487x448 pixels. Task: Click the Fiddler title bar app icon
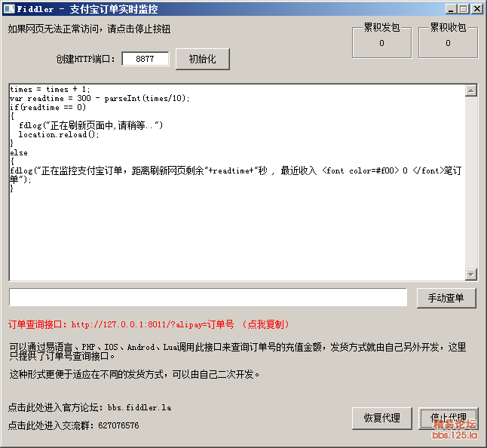[x=9, y=9]
